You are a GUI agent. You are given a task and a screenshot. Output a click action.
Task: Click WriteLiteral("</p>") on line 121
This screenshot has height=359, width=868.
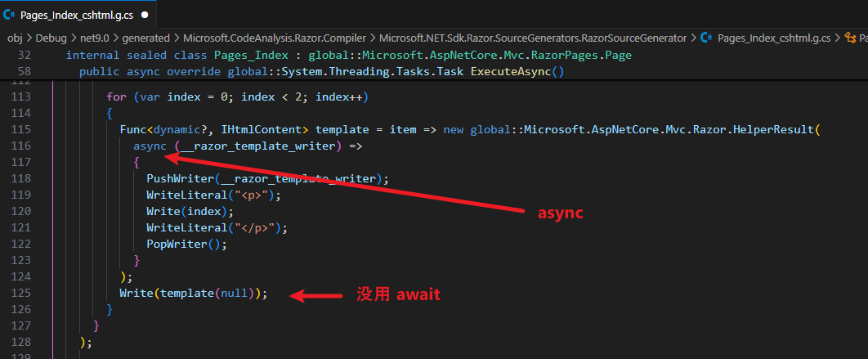point(217,227)
